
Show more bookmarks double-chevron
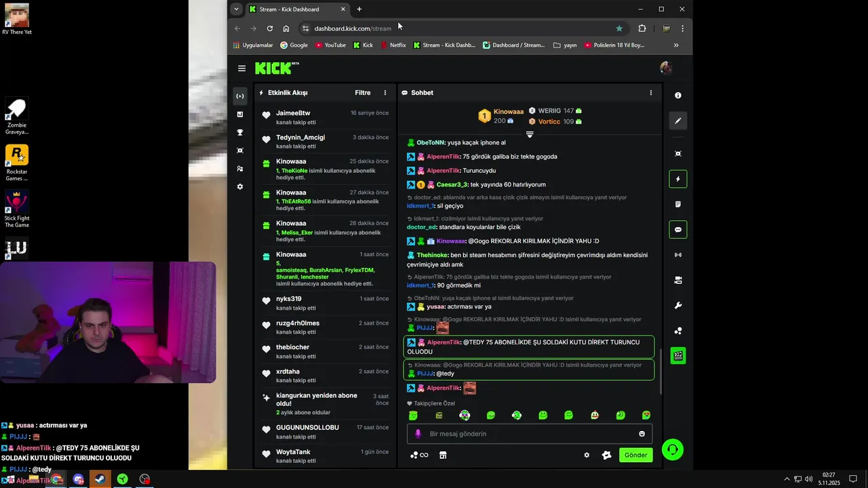point(676,45)
